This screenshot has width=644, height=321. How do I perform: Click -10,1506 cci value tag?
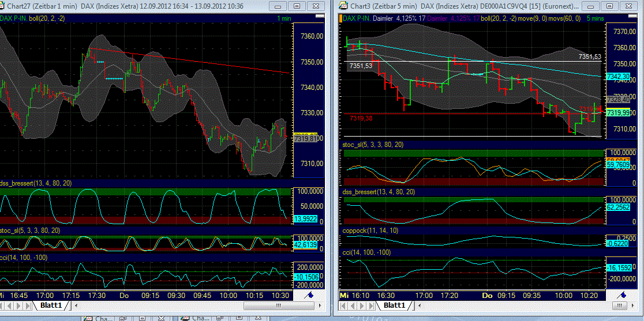[x=305, y=277]
